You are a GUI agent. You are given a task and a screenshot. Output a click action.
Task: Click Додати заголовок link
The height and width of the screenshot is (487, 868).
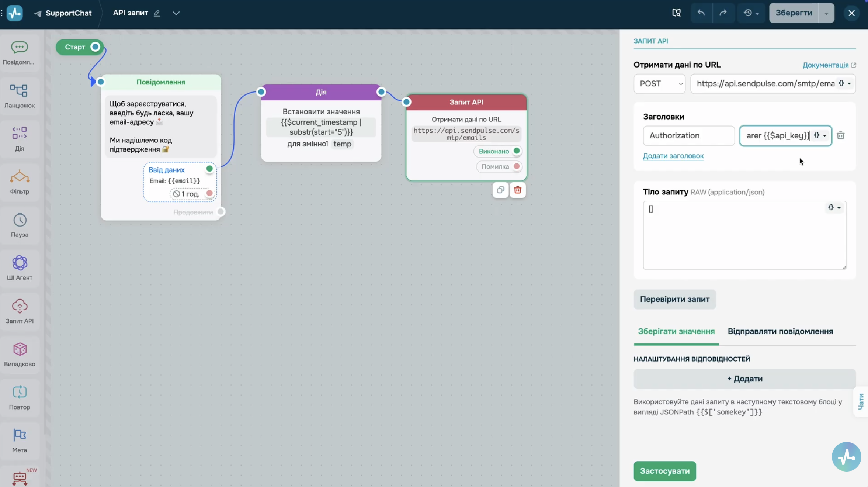click(x=673, y=156)
